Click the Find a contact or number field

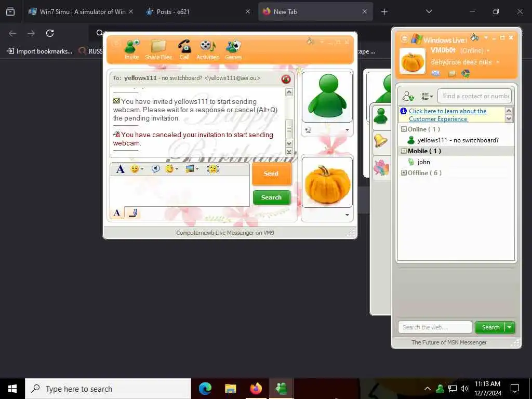tap(474, 96)
